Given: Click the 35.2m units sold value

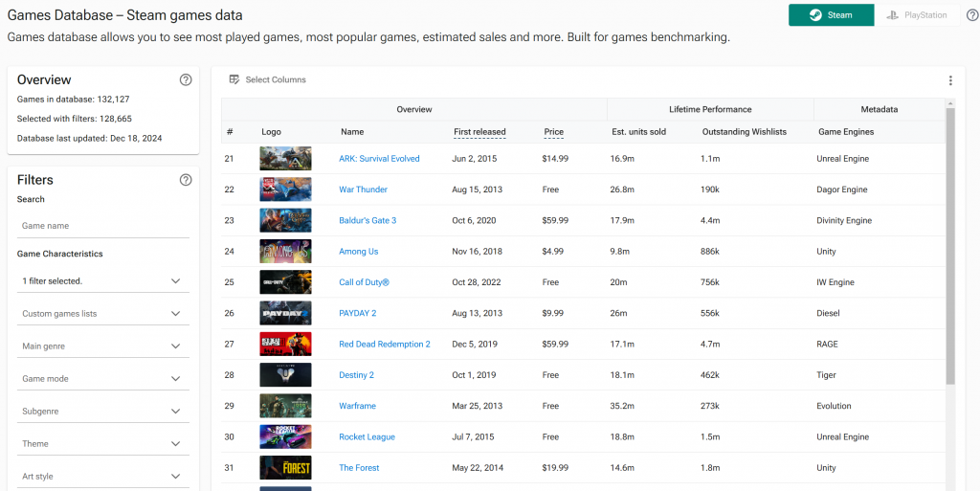Looking at the screenshot, I should click(x=622, y=406).
